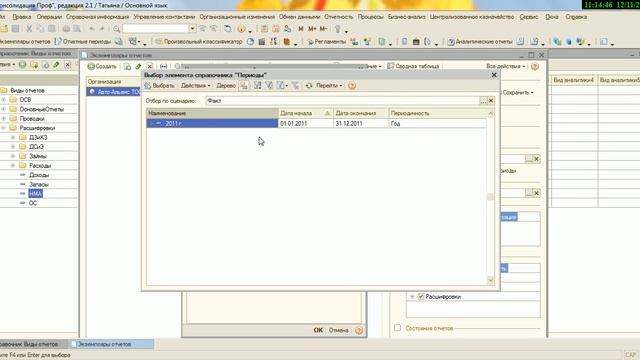Toggle the Дерево view button
This screenshot has width=640, height=360.
226,86
